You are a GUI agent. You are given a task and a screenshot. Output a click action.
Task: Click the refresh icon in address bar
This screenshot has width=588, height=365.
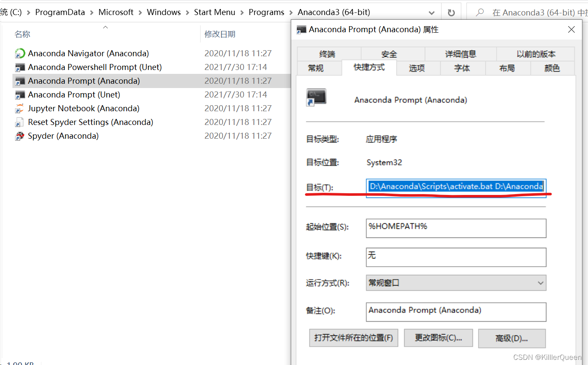[451, 13]
